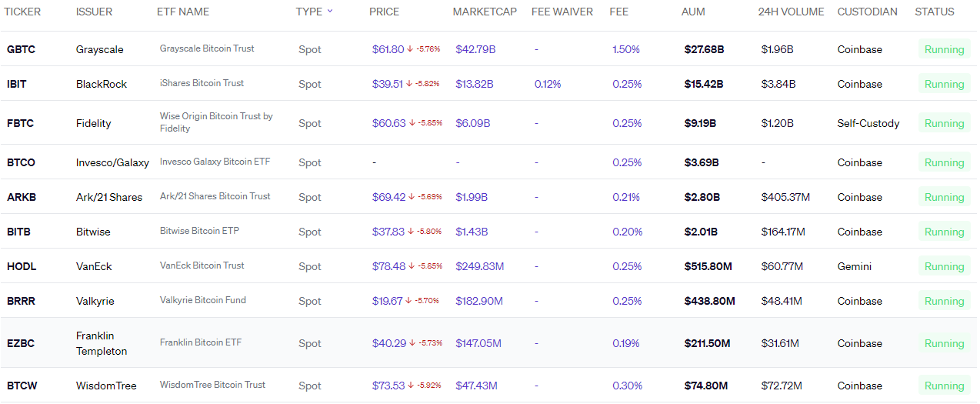
Task: Click the down arrow next to ARKB price $69.42
Action: tap(412, 197)
